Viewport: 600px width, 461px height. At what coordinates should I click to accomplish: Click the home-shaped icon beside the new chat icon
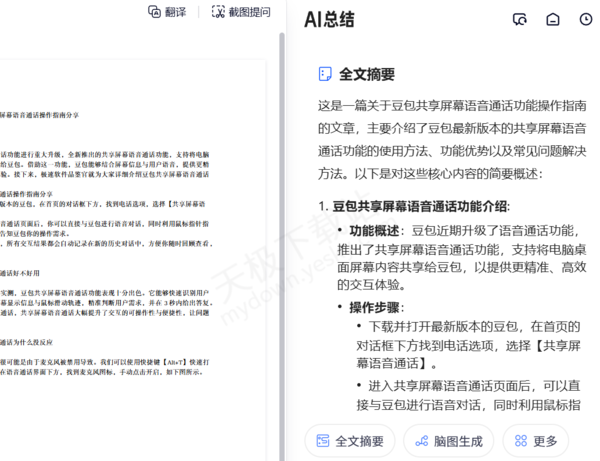553,19
